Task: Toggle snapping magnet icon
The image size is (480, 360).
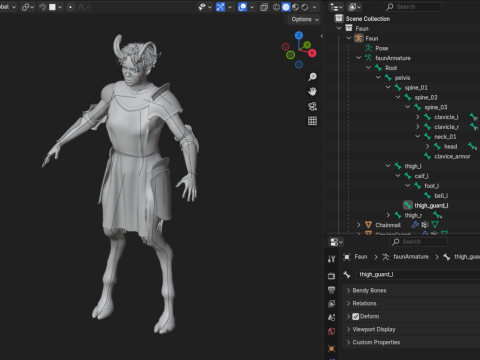Action: 42,7
